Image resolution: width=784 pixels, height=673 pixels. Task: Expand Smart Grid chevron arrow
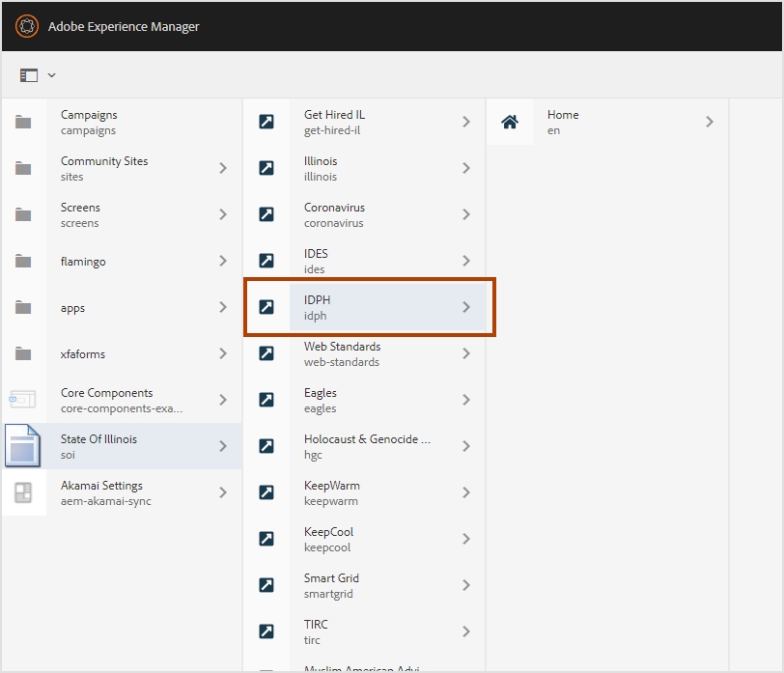point(466,585)
